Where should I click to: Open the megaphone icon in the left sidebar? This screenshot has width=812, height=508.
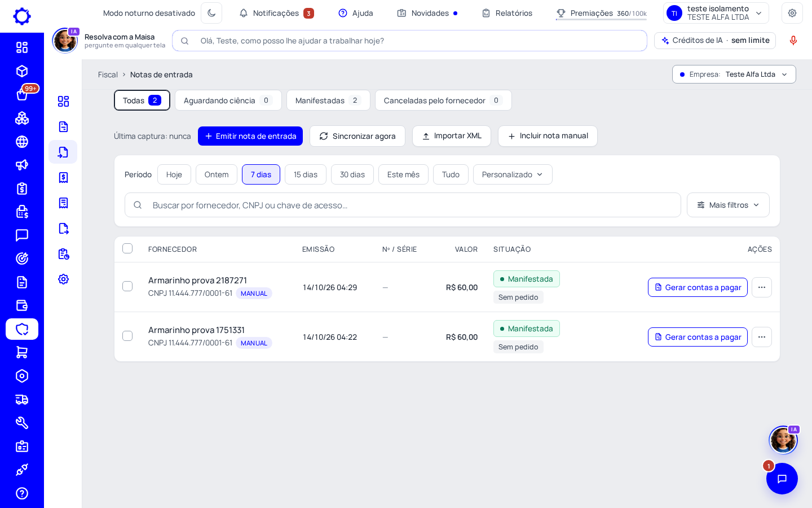(x=22, y=165)
